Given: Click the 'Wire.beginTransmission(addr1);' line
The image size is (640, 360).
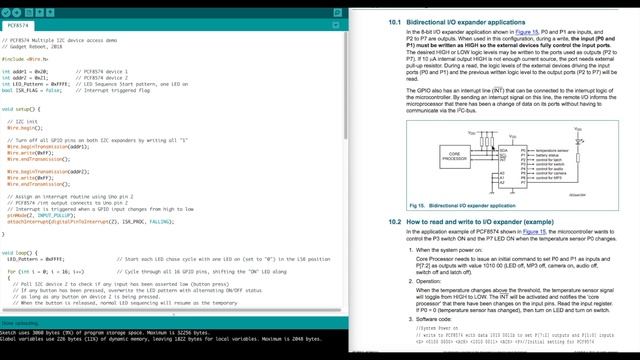Looking at the screenshot, I should pos(48,147).
